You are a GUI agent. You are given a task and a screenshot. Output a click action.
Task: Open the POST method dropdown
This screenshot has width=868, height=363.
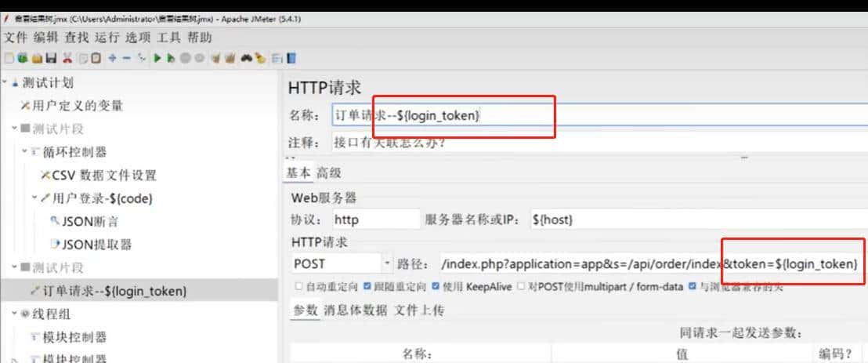coord(387,263)
